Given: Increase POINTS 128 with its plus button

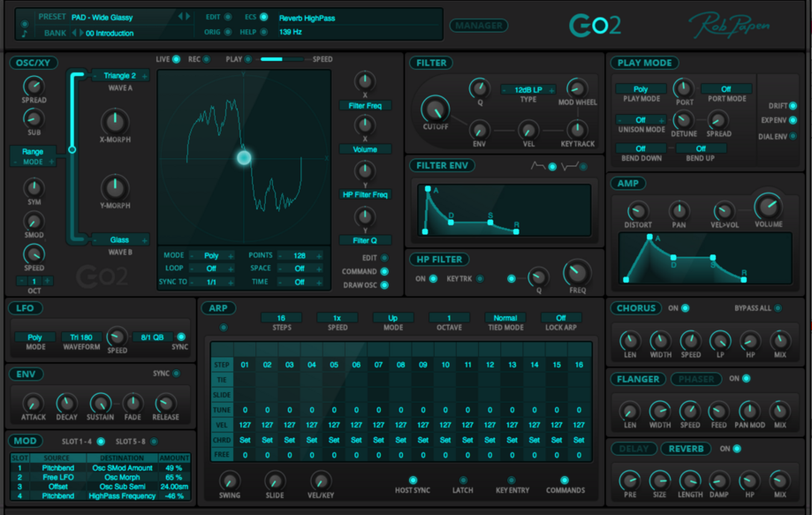Looking at the screenshot, I should (x=319, y=256).
